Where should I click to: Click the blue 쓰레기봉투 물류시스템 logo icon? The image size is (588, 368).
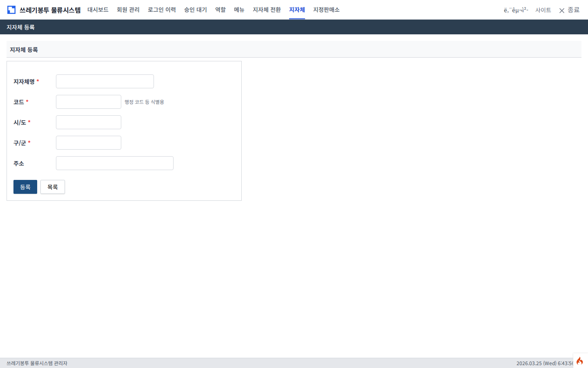tap(11, 9)
